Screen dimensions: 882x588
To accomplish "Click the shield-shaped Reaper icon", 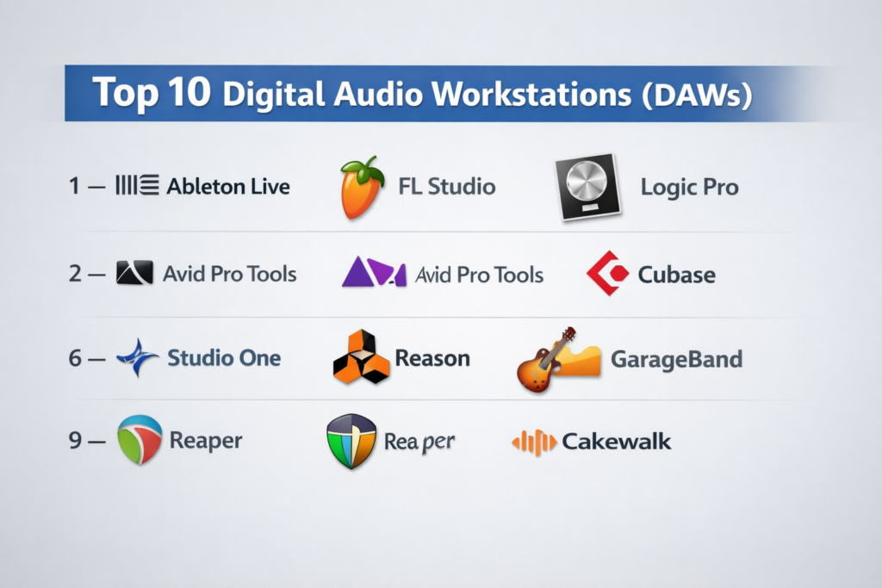I will tap(351, 442).
